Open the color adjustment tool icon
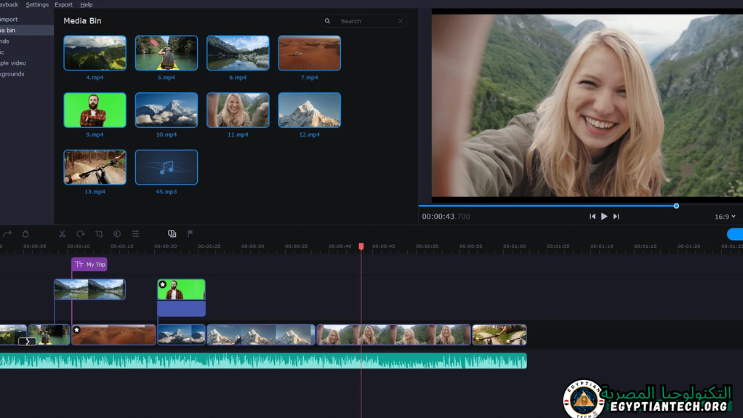 click(x=117, y=234)
